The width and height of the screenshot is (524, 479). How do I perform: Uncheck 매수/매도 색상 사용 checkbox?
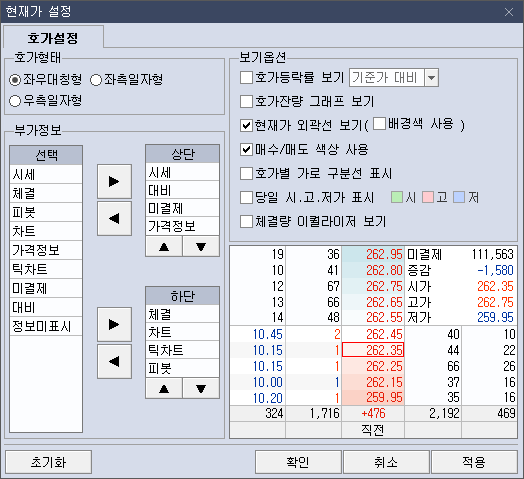point(246,149)
